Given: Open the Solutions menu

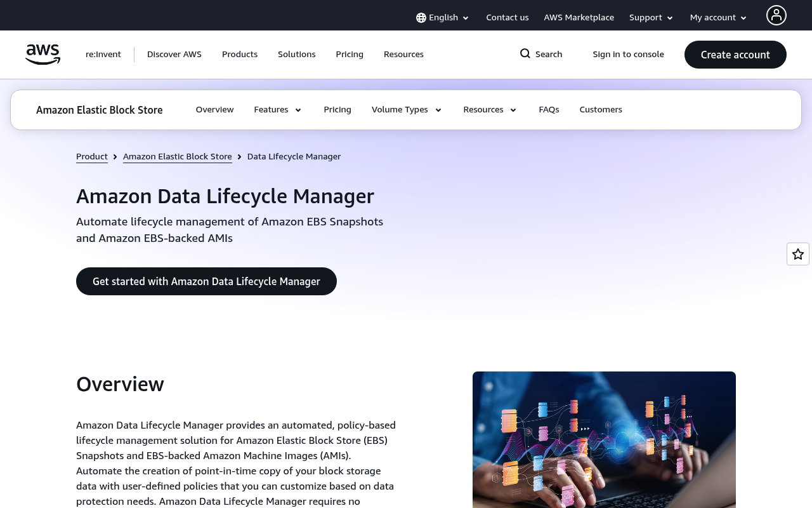Looking at the screenshot, I should click(x=297, y=55).
